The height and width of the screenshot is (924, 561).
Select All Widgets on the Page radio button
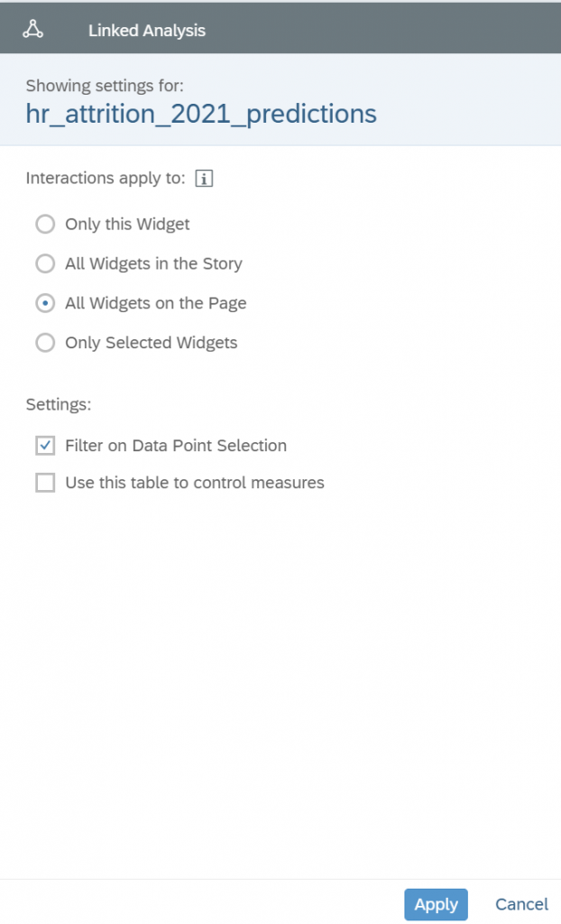(x=45, y=303)
